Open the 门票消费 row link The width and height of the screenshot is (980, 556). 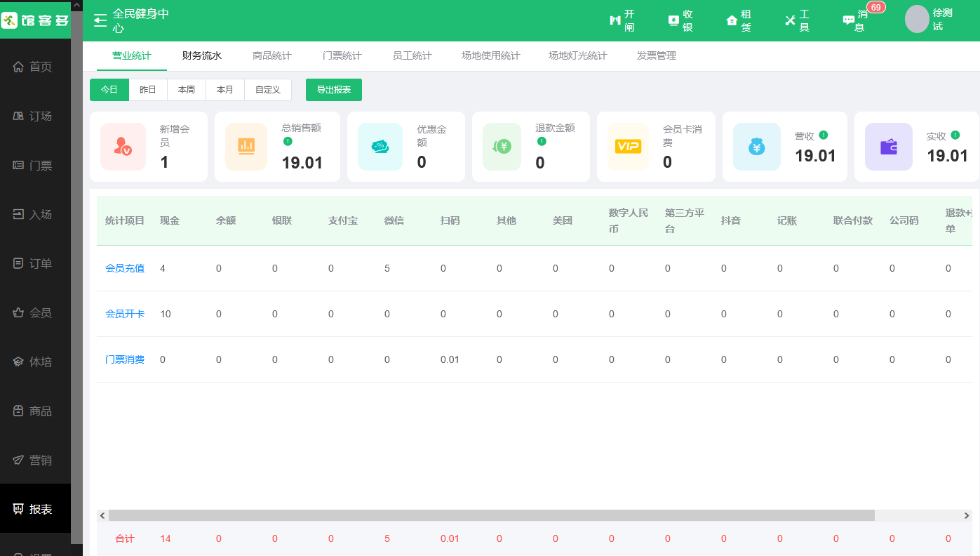tap(125, 359)
